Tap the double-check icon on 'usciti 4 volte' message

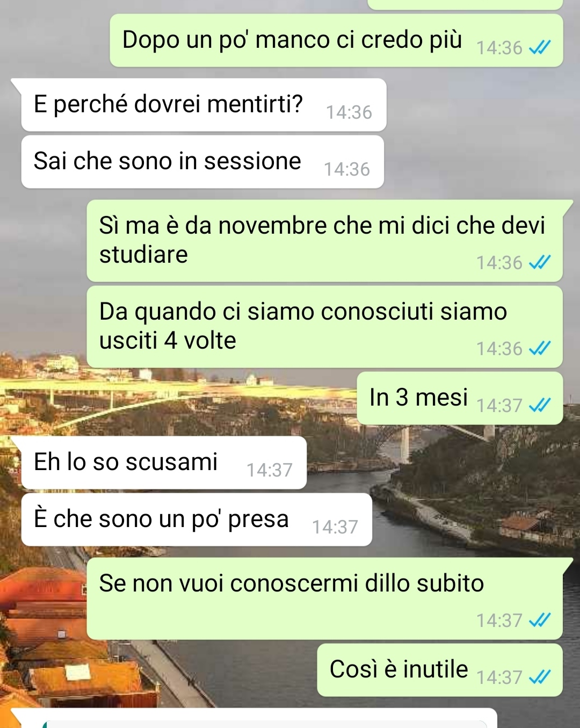539,349
